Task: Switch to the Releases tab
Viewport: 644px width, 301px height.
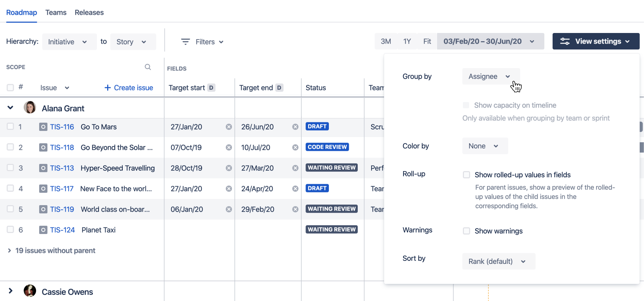Action: pyautogui.click(x=89, y=12)
